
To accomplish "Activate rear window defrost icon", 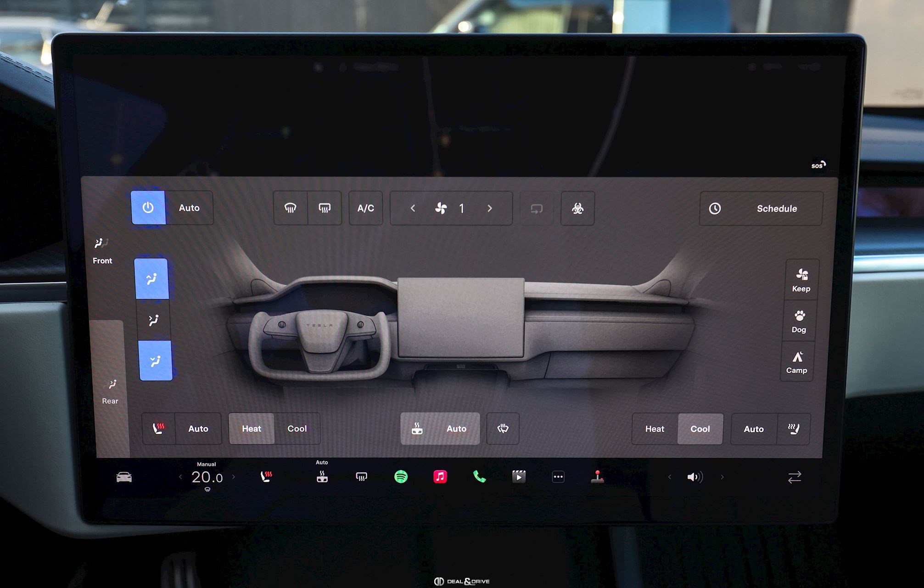I will click(325, 208).
